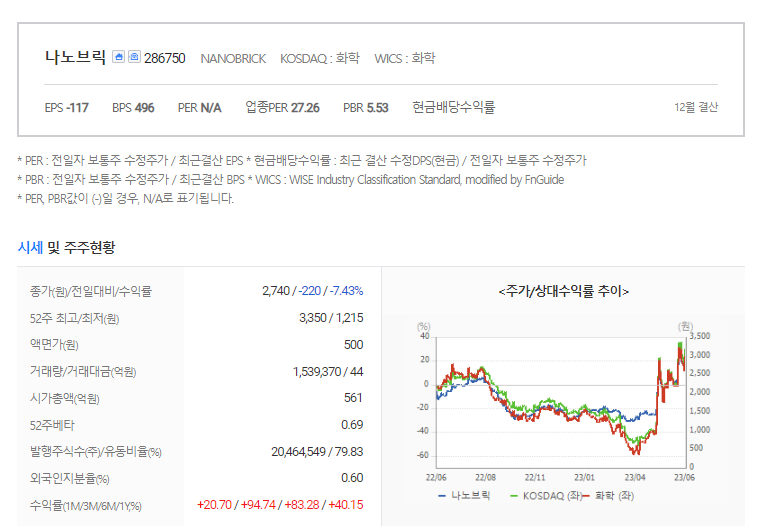Click the NANOBRICK English name
The height and width of the screenshot is (526, 761).
pos(233,59)
